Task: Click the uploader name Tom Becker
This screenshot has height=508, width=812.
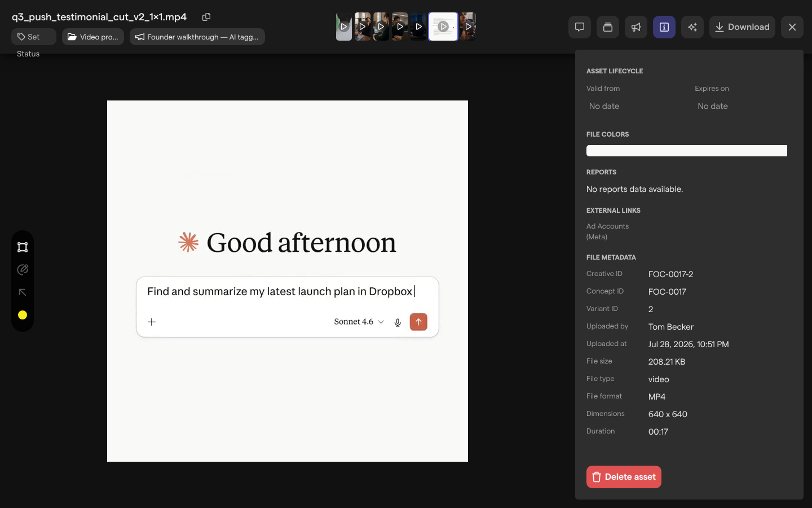Action: (671, 327)
